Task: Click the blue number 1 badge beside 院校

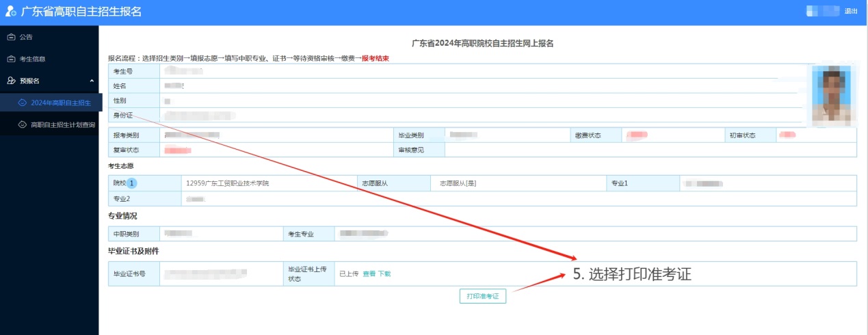Action: pyautogui.click(x=132, y=183)
